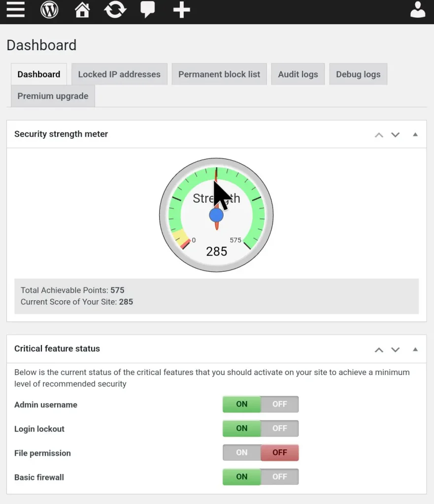434x504 pixels.
Task: Collapse the Security strength meter panel
Action: point(415,134)
